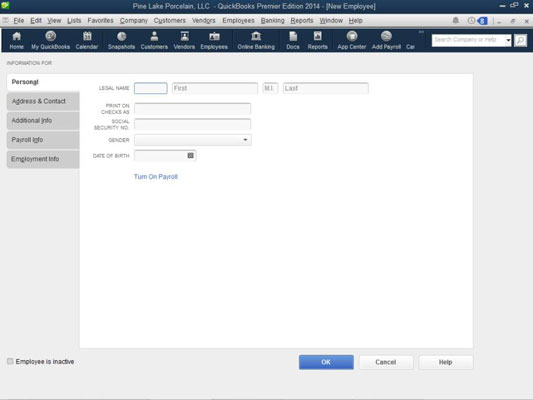Check the Employee is inactive box
The width and height of the screenshot is (533, 400).
click(10, 361)
